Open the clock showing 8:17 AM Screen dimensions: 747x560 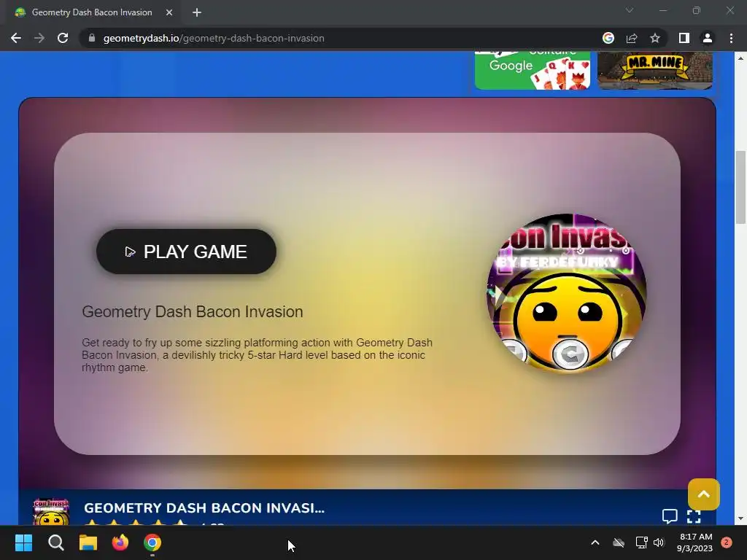[695, 542]
